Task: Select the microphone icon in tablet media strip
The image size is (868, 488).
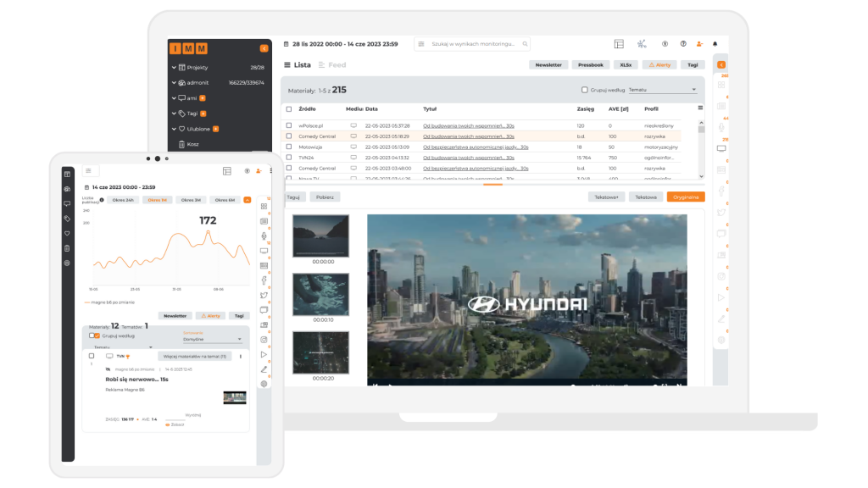Action: [264, 236]
